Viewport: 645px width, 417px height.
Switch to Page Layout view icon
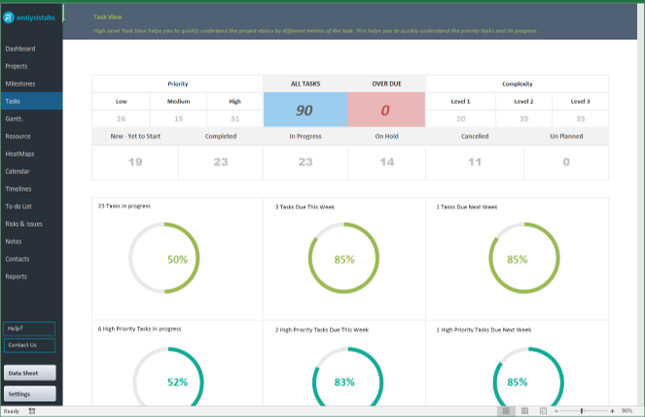pos(524,411)
